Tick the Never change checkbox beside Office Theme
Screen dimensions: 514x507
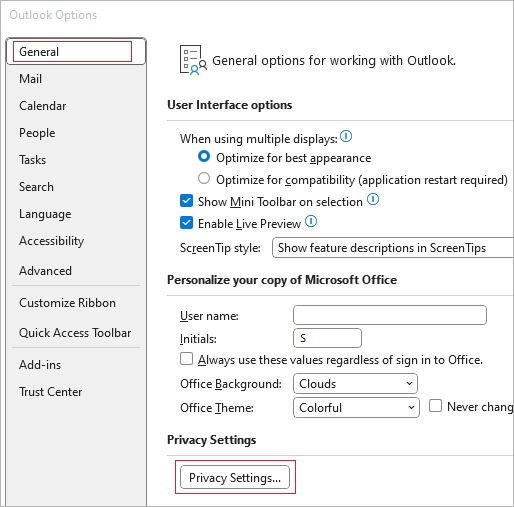click(x=435, y=406)
